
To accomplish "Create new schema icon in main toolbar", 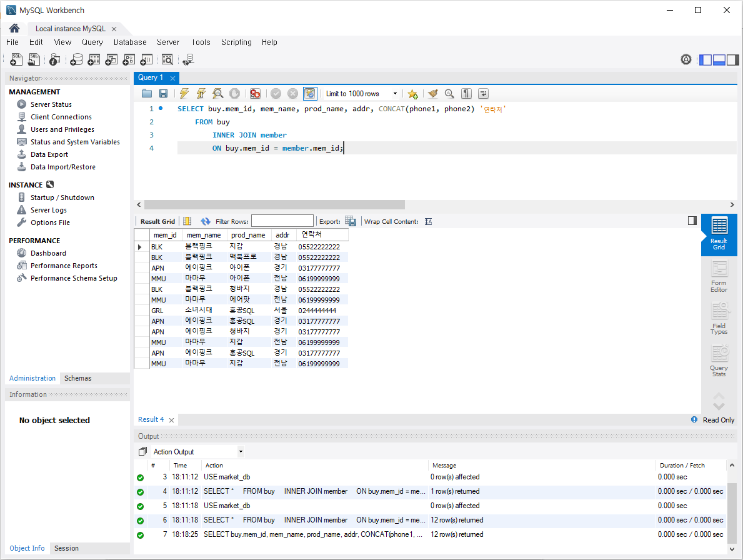I will [76, 60].
